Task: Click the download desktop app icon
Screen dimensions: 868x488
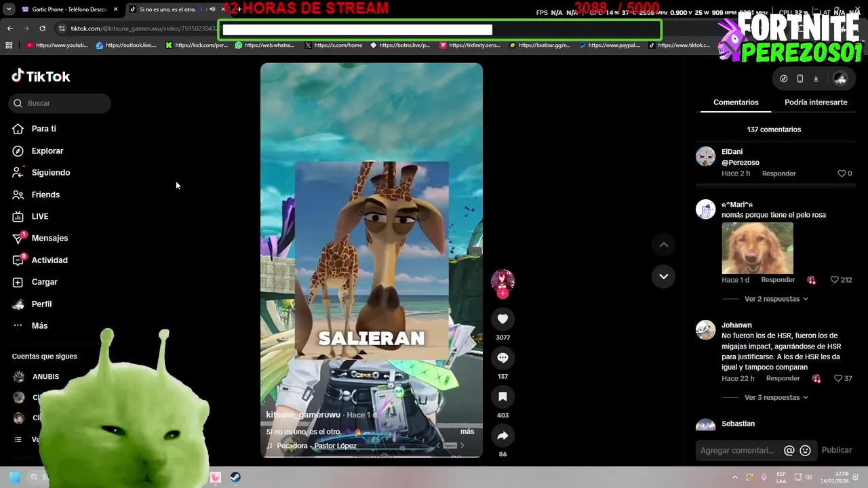Action: point(816,79)
